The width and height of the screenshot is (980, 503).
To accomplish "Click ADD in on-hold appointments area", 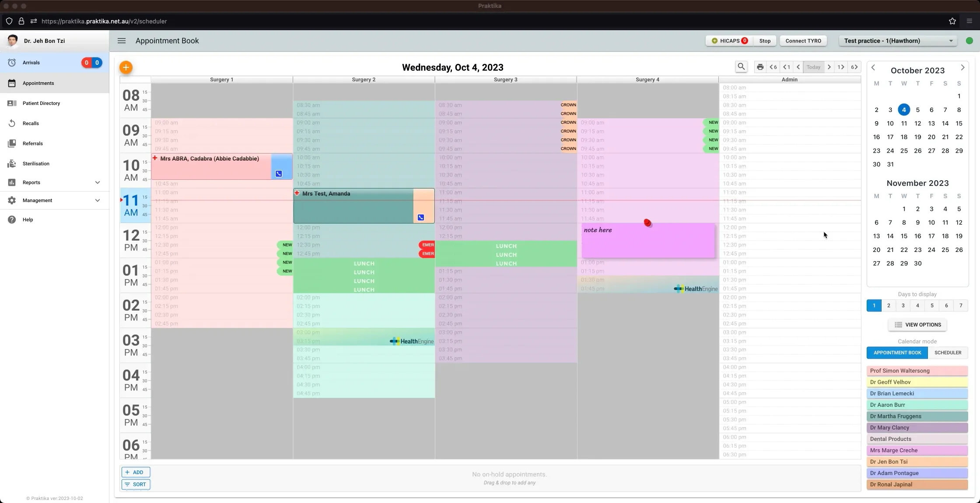I will pyautogui.click(x=136, y=472).
